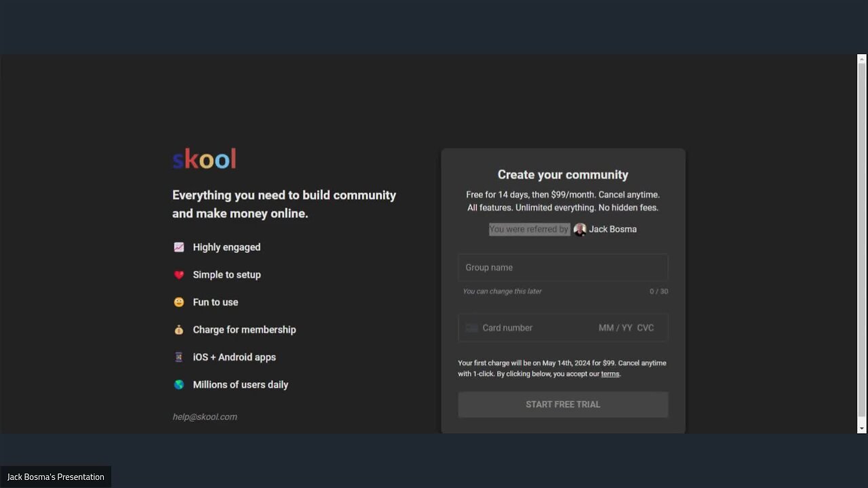Click the 'Simple to setup' text

click(226, 274)
